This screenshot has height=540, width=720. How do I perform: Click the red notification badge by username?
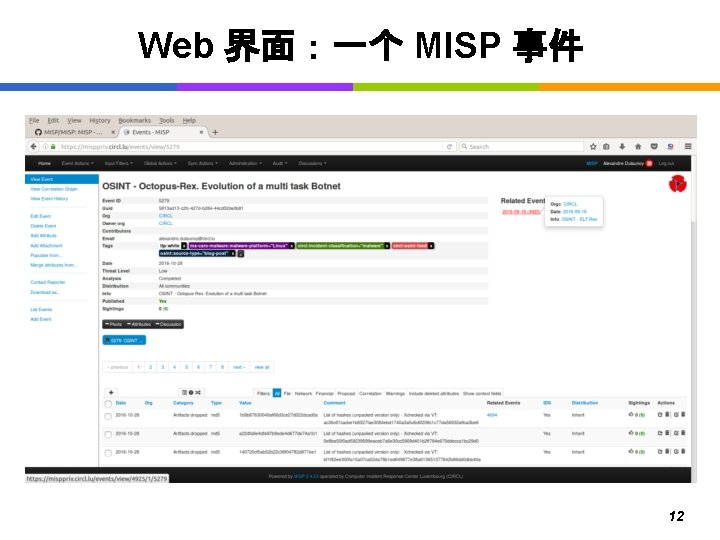click(x=649, y=163)
